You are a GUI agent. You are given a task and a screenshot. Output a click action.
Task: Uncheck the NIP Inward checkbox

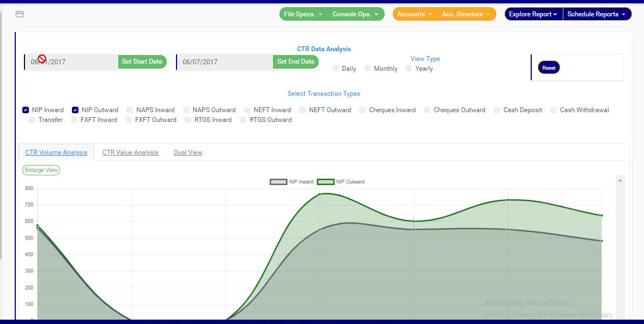coord(26,110)
